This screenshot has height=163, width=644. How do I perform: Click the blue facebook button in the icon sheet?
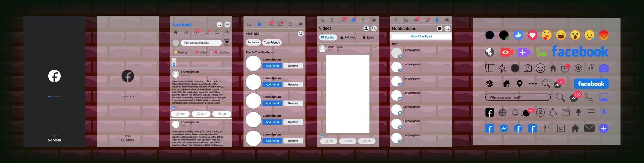591,84
